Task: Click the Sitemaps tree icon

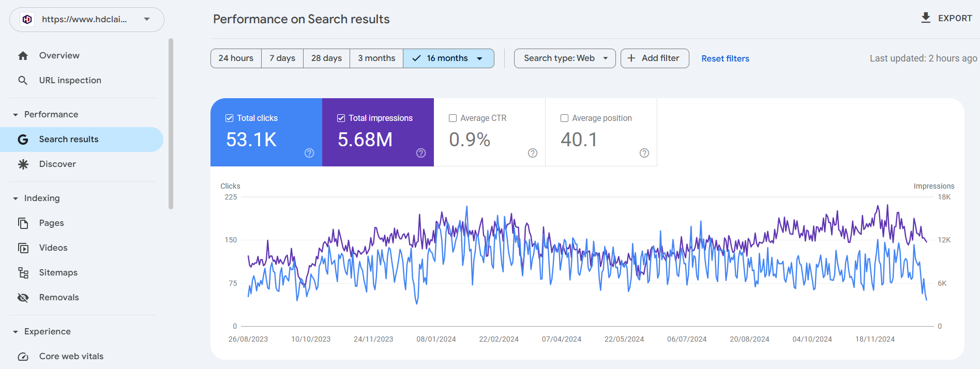Action: [23, 273]
